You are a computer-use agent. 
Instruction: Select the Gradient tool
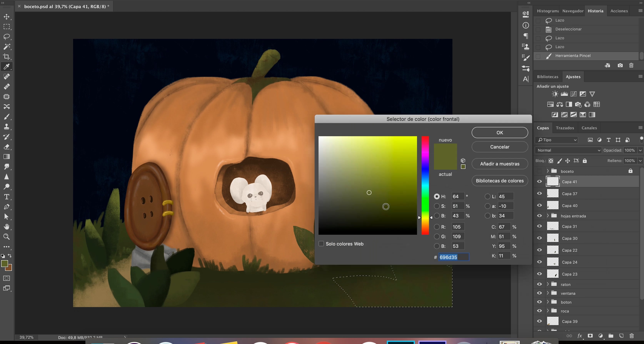[7, 157]
